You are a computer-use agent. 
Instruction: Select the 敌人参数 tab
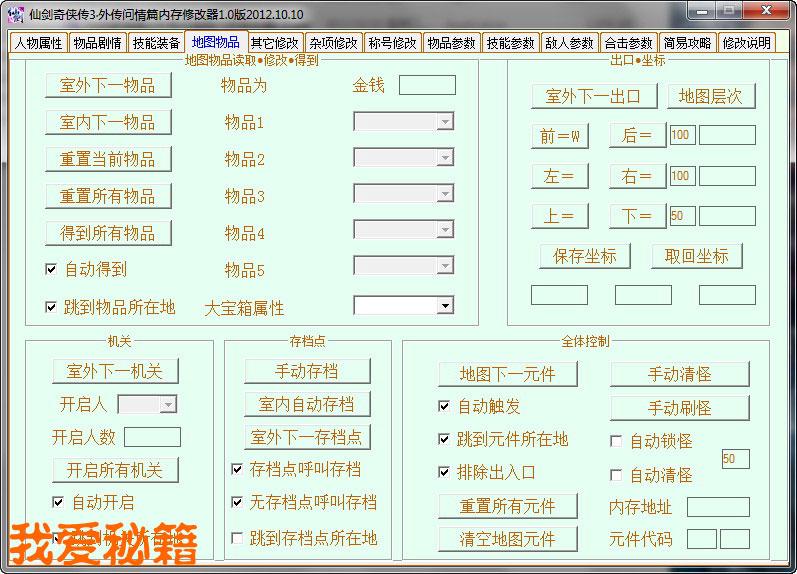[x=569, y=43]
